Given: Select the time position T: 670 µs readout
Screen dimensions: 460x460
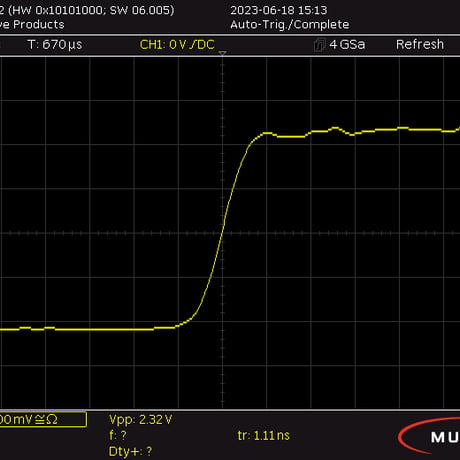Looking at the screenshot, I should tap(55, 45).
